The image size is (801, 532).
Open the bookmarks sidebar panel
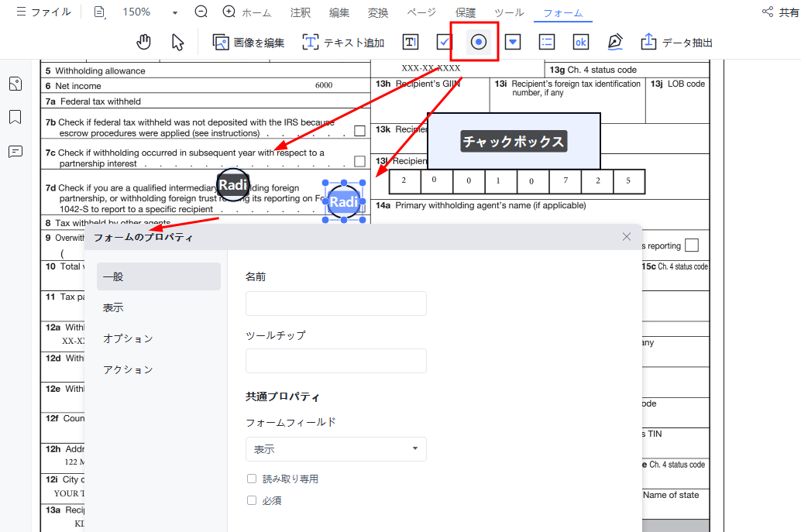(15, 118)
